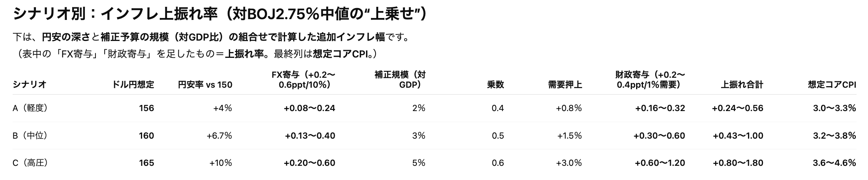The height and width of the screenshot is (180, 868).
Task: Select the B（中位） scenario row label
Action: coord(30,136)
